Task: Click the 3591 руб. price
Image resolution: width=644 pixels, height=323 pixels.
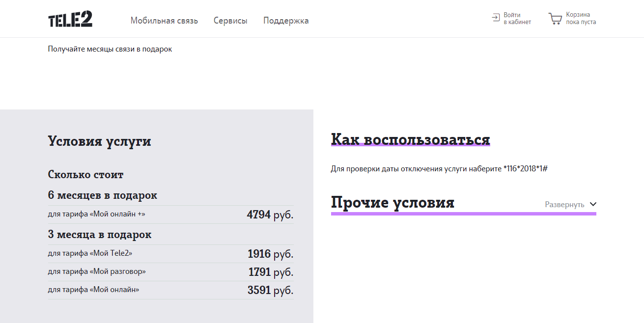Action: [x=271, y=290]
